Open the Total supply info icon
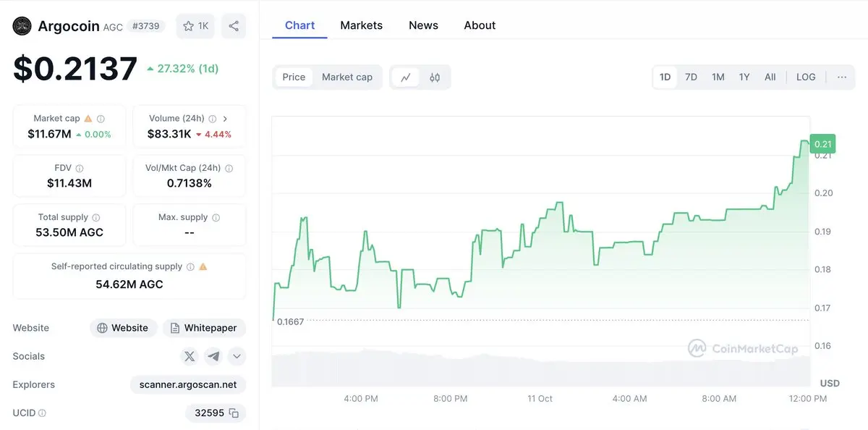This screenshot has width=868, height=430. point(96,217)
